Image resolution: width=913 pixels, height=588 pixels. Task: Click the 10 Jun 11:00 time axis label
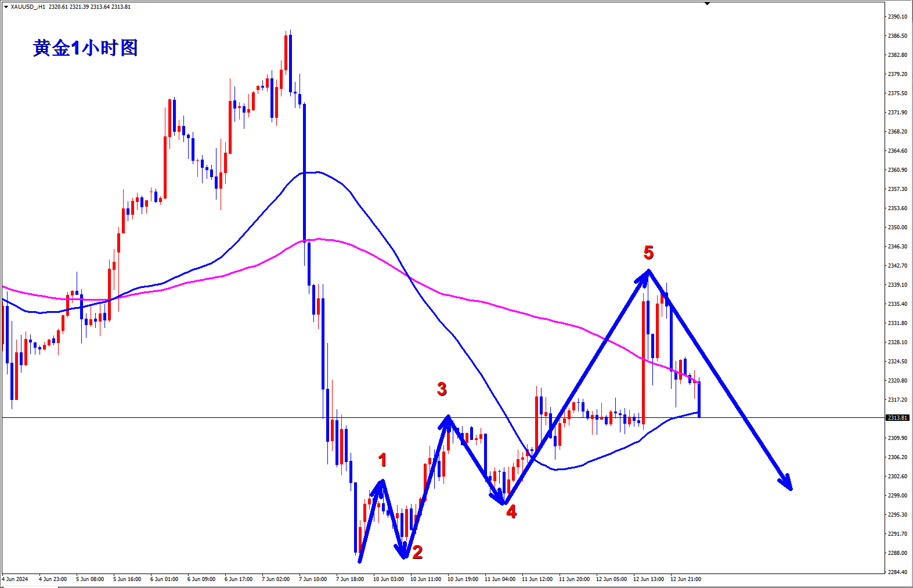point(426,579)
